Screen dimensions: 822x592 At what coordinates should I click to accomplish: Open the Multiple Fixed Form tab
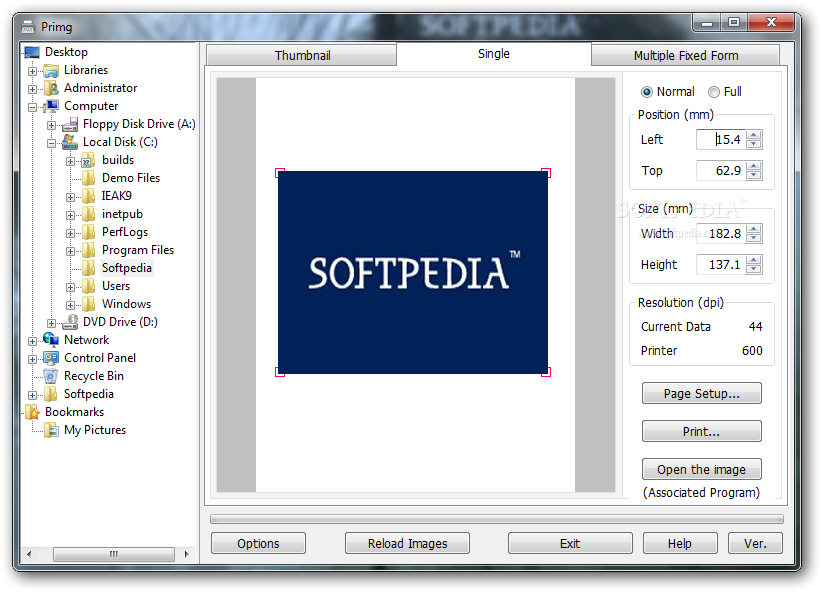pos(685,55)
